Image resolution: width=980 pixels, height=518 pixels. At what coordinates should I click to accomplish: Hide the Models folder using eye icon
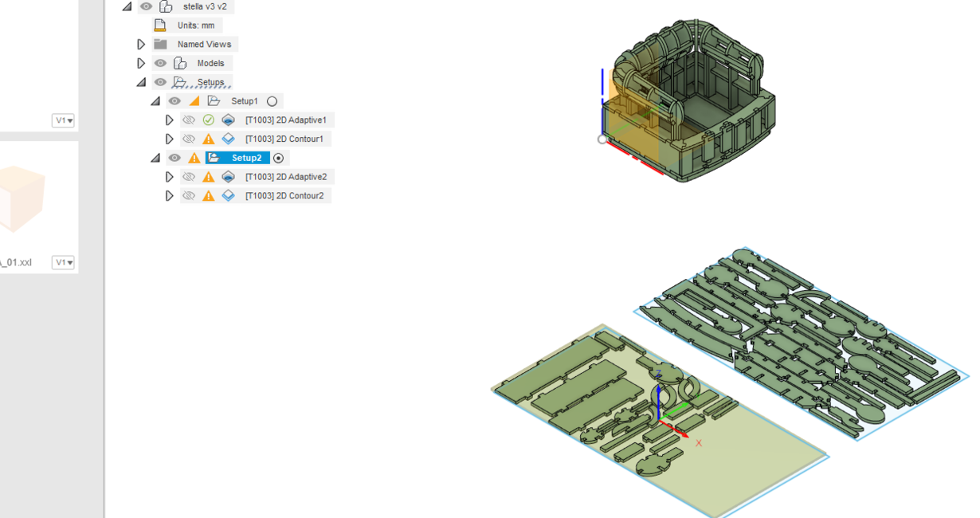tap(160, 64)
